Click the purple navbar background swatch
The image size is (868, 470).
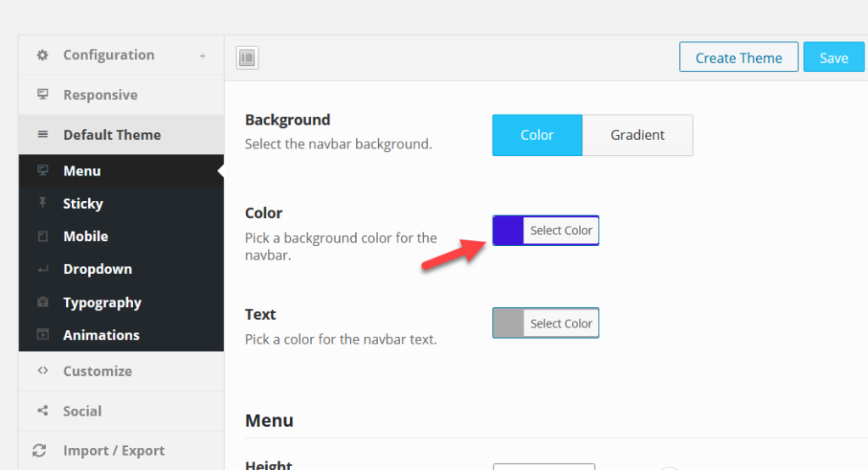click(x=509, y=231)
